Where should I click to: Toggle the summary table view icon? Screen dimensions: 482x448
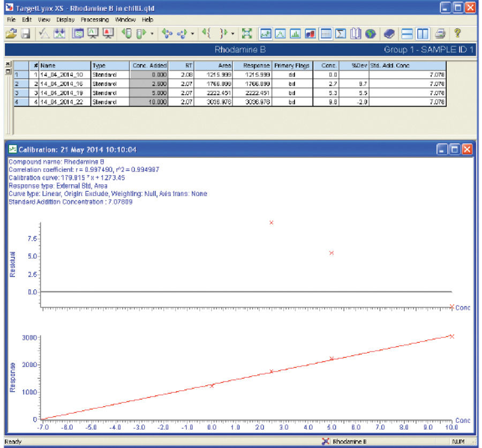pos(326,33)
